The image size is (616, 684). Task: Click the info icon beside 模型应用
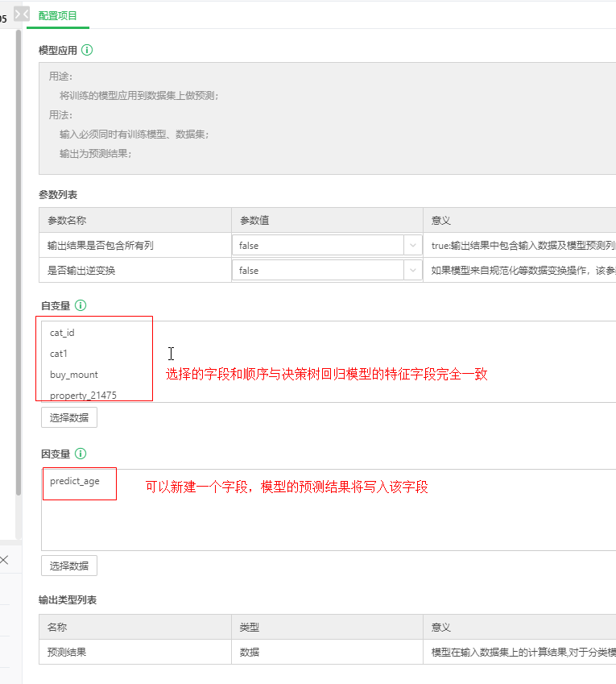[87, 50]
